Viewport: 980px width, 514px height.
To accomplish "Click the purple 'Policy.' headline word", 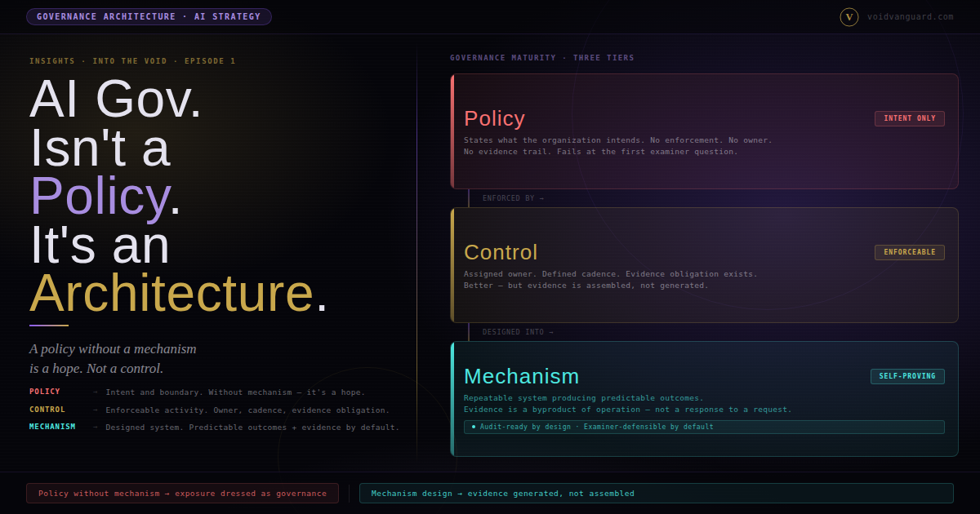I will pyautogui.click(x=105, y=197).
